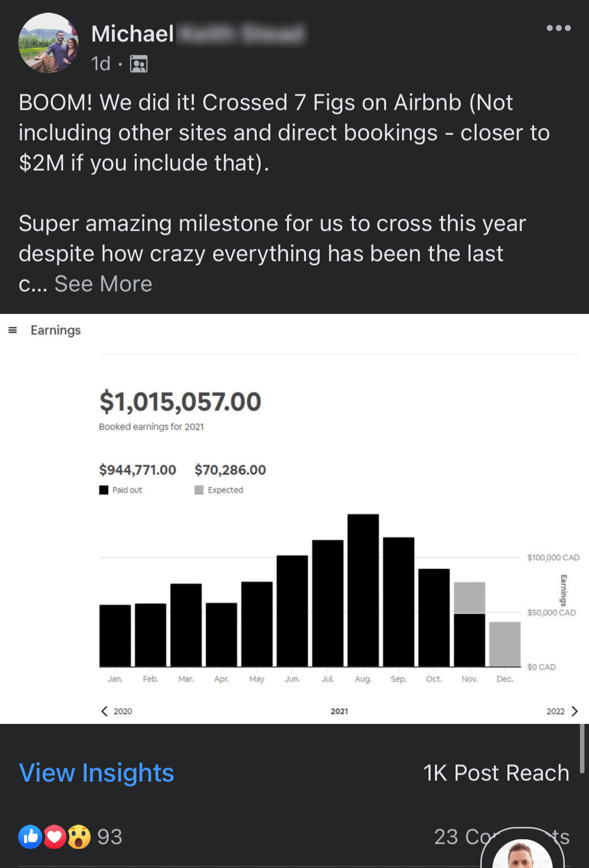Go to next year 2022 chevron
The height and width of the screenshot is (868, 589).
[574, 711]
